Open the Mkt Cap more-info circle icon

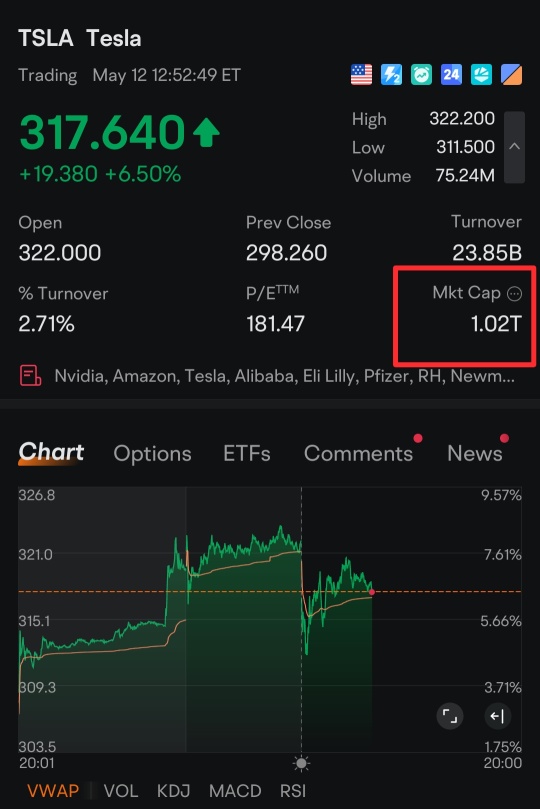(x=514, y=294)
